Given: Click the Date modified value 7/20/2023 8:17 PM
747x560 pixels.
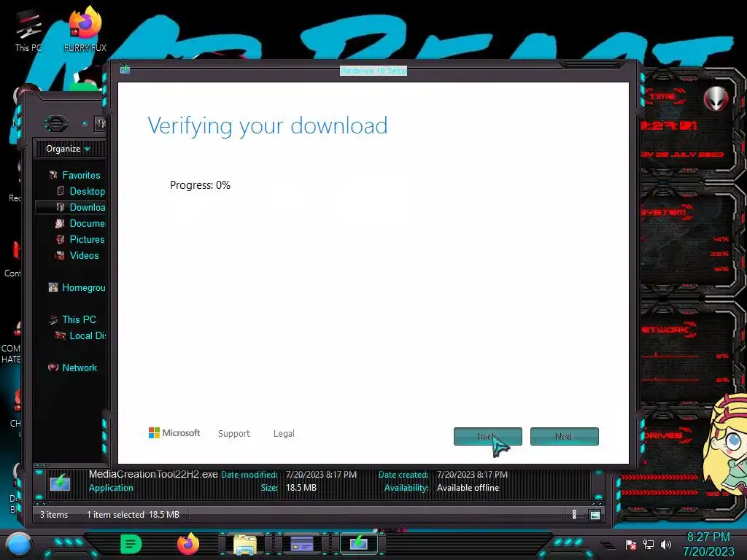Looking at the screenshot, I should (x=321, y=475).
